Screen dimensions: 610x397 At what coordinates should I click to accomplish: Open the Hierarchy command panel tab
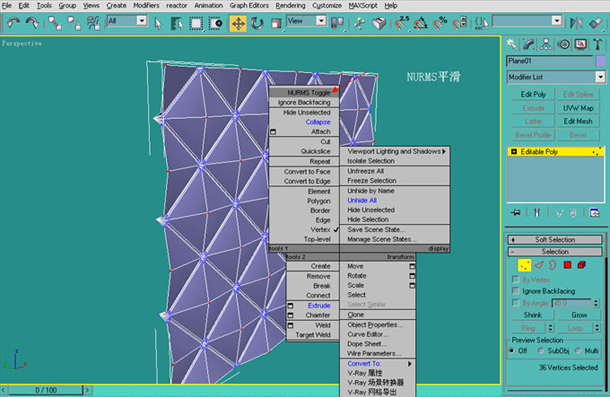point(546,45)
